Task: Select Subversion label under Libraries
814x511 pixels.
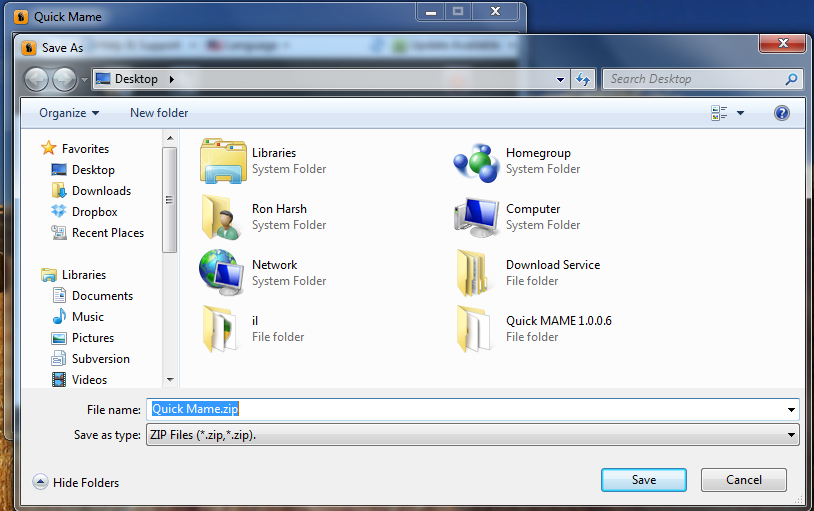Action: tap(101, 359)
